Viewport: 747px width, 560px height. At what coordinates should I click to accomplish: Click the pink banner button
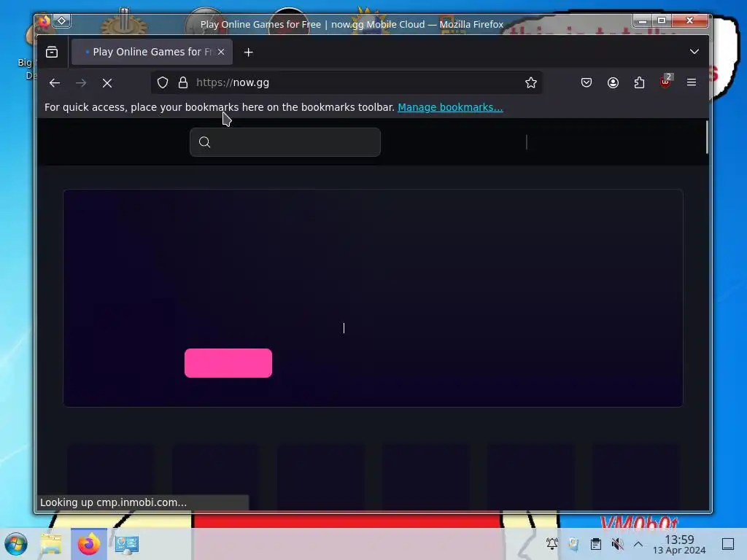[x=228, y=363]
